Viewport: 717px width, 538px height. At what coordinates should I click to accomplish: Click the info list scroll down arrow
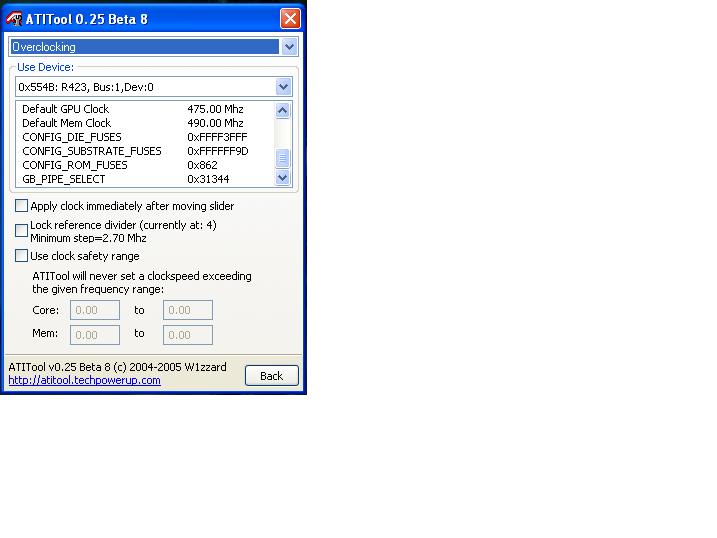click(x=283, y=178)
